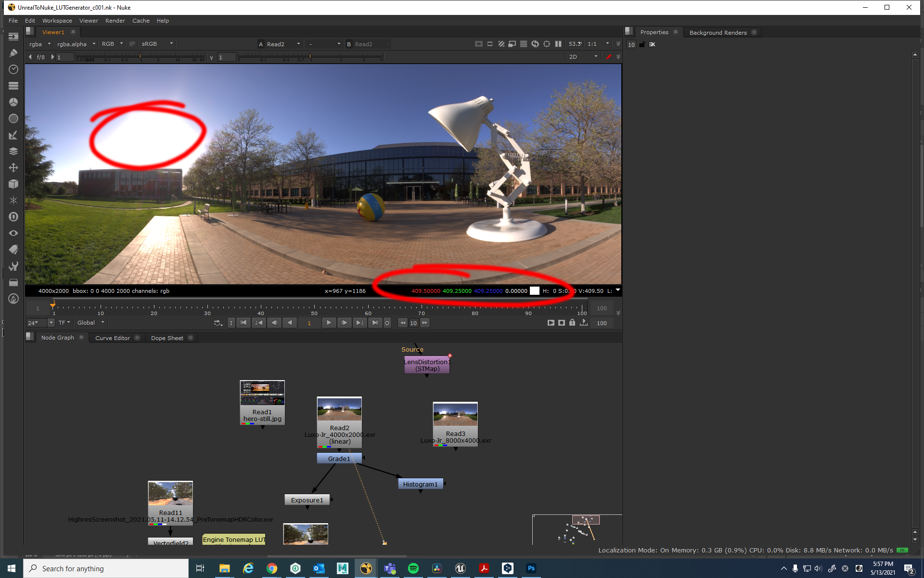Click the play forward button
Screen dimensions: 924x578
(x=329, y=323)
